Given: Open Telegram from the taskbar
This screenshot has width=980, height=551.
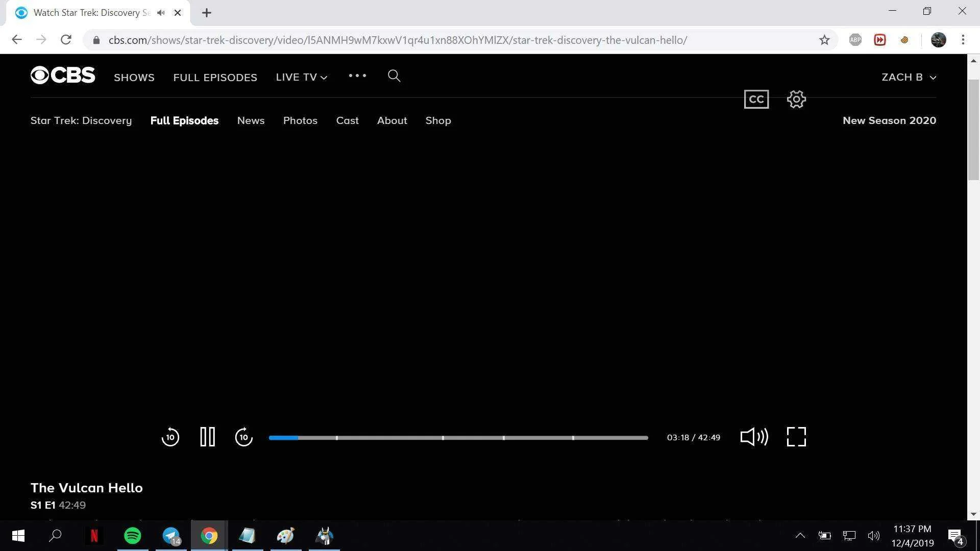Looking at the screenshot, I should pos(171,536).
